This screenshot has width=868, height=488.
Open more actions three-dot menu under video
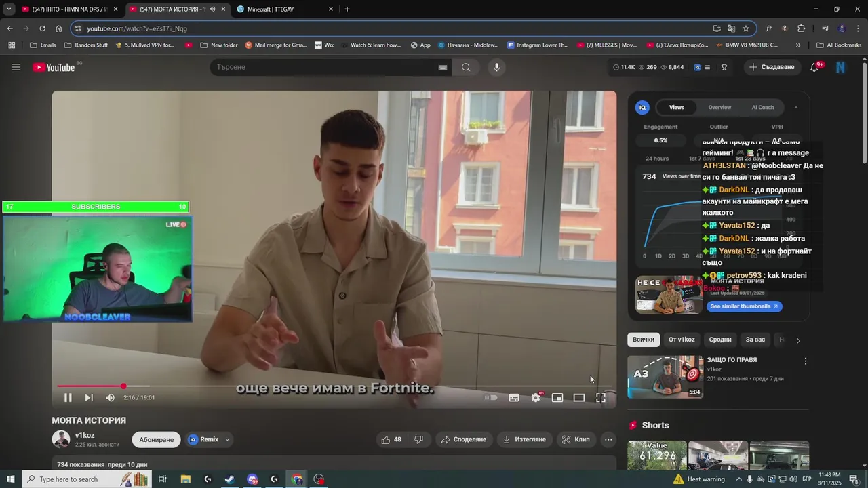click(608, 439)
